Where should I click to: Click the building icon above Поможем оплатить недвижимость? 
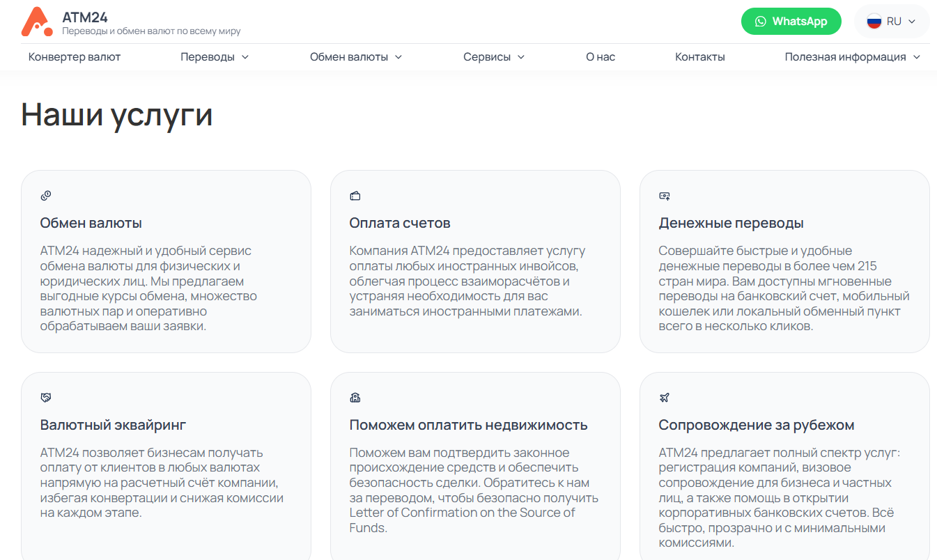(355, 398)
